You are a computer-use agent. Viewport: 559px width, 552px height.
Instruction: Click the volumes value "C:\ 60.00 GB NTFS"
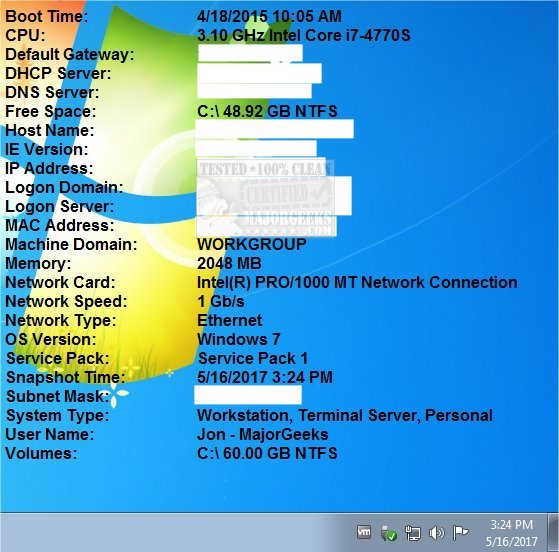tap(267, 453)
